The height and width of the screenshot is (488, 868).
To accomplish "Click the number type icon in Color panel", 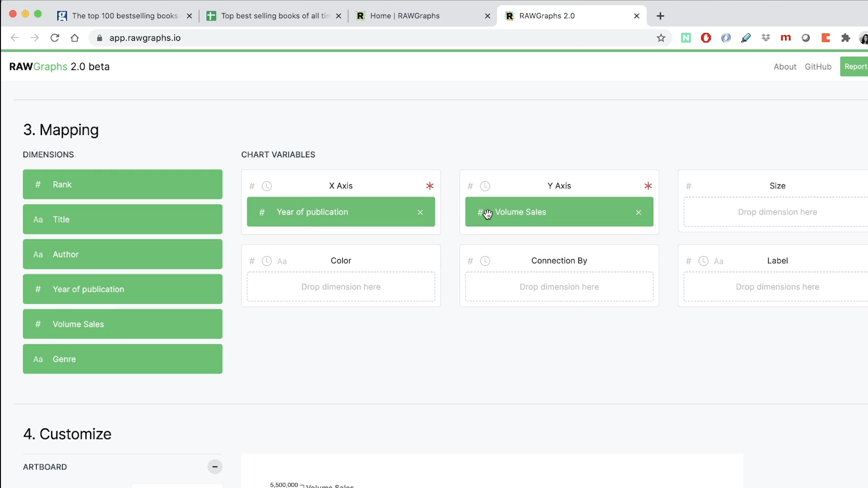I will point(252,261).
